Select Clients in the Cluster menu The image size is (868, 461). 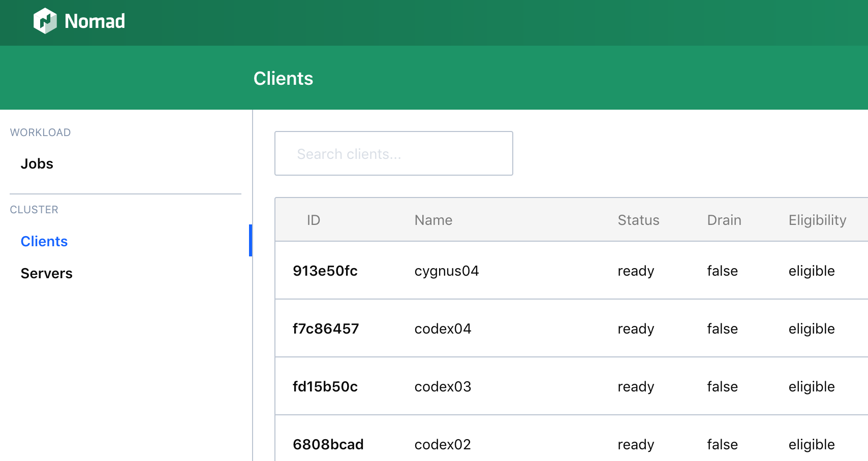44,241
